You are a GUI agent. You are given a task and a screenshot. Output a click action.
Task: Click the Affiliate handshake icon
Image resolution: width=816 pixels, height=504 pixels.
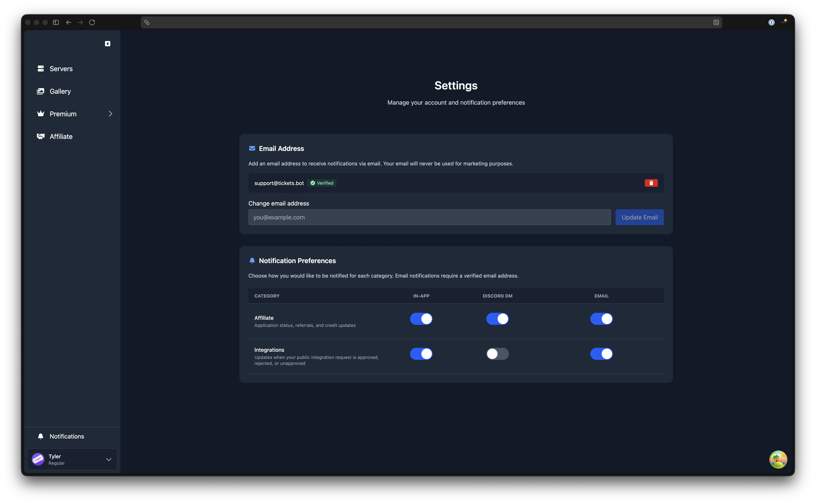point(41,136)
